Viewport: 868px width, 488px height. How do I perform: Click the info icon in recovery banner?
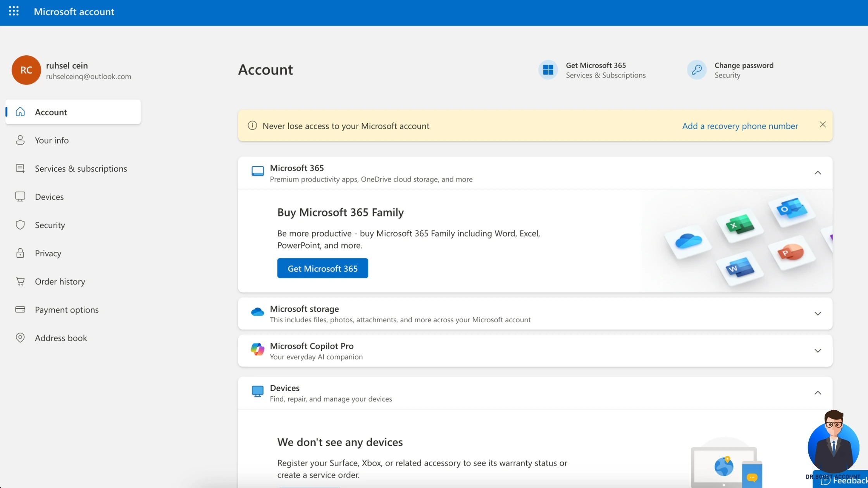point(252,125)
